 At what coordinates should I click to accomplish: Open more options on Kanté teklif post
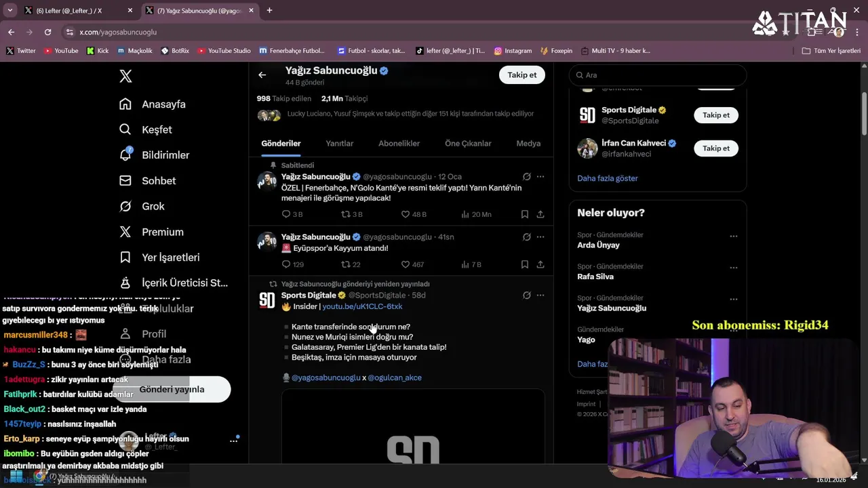pyautogui.click(x=540, y=177)
